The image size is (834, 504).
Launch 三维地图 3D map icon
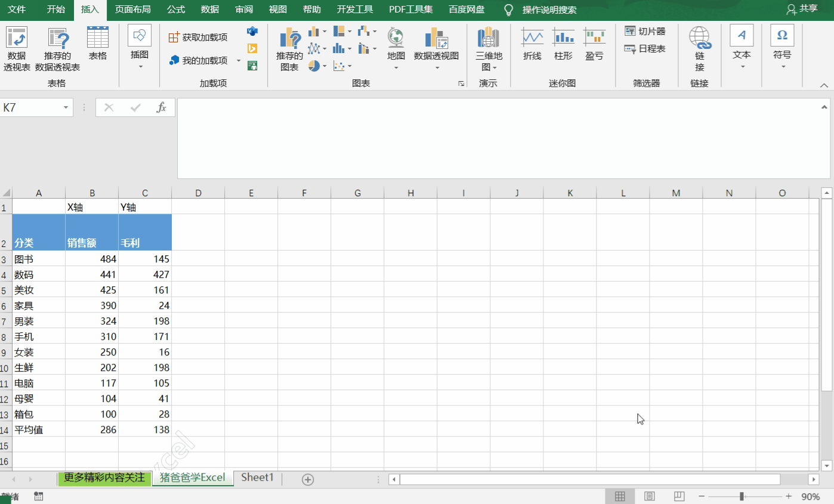click(x=489, y=37)
